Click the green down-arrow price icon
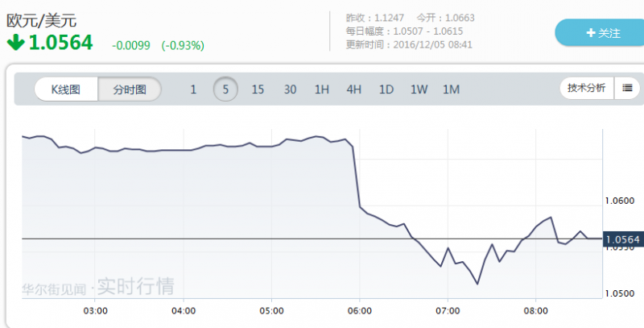The image size is (644, 328). coord(15,43)
